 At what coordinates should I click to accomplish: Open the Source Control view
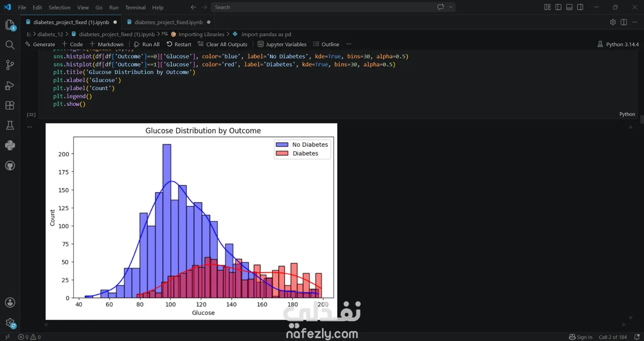pyautogui.click(x=10, y=65)
